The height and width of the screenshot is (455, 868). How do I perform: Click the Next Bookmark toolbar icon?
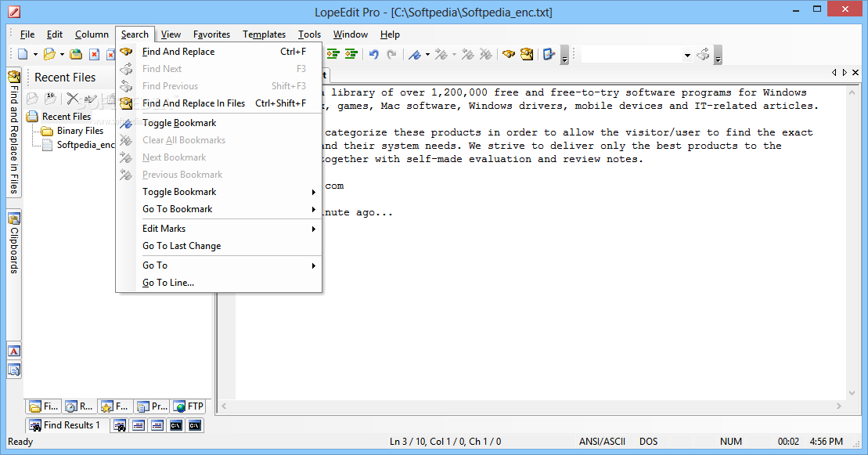tap(441, 54)
